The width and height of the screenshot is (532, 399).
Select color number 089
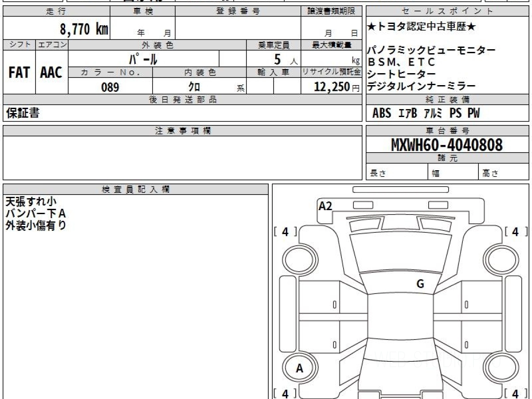[110, 87]
